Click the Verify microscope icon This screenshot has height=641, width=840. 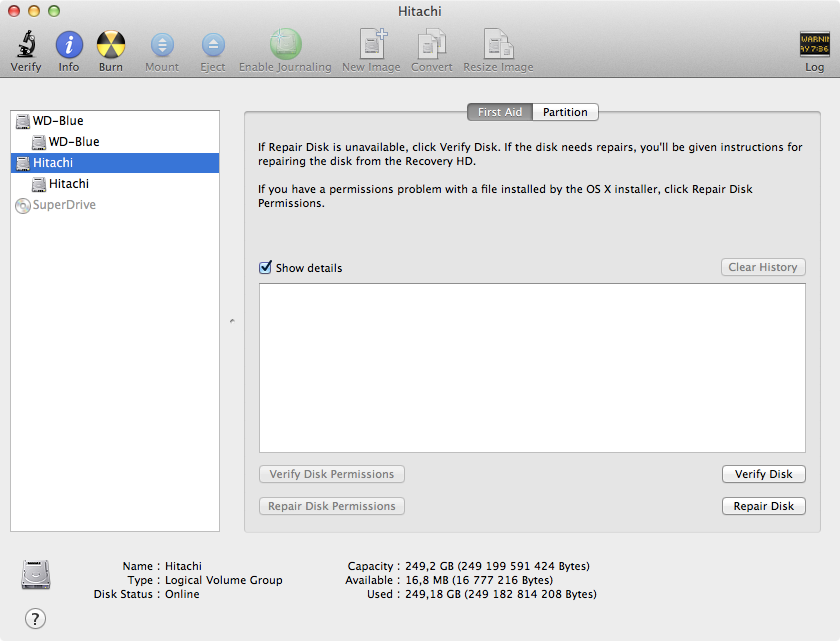coord(26,44)
